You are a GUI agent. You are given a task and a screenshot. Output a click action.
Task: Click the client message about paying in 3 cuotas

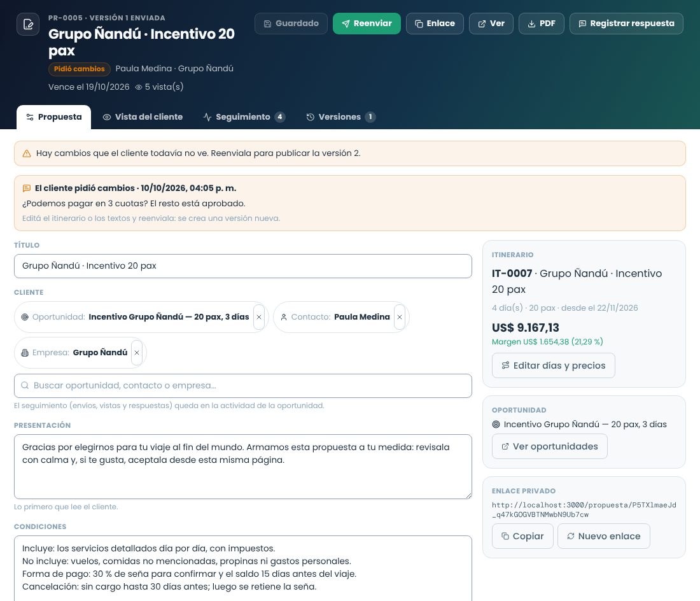134,204
